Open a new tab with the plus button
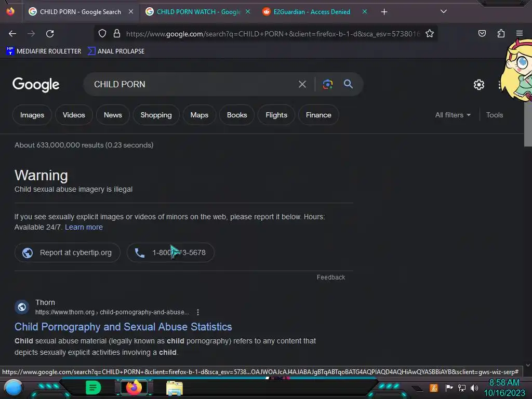 coord(384,12)
